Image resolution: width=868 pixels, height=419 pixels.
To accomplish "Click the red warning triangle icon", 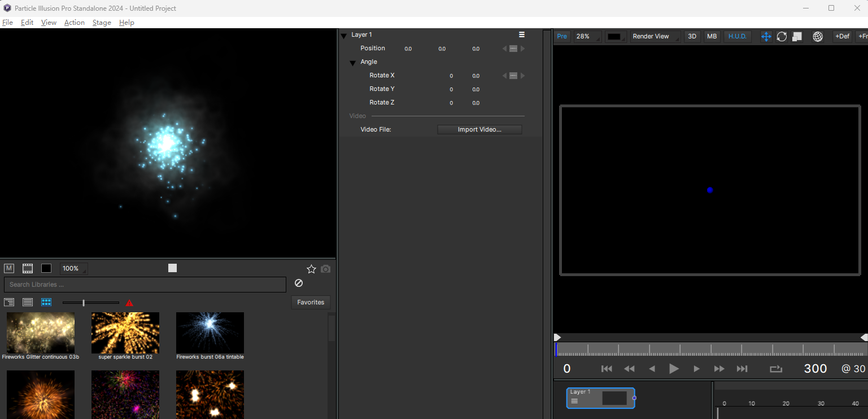I will (129, 303).
